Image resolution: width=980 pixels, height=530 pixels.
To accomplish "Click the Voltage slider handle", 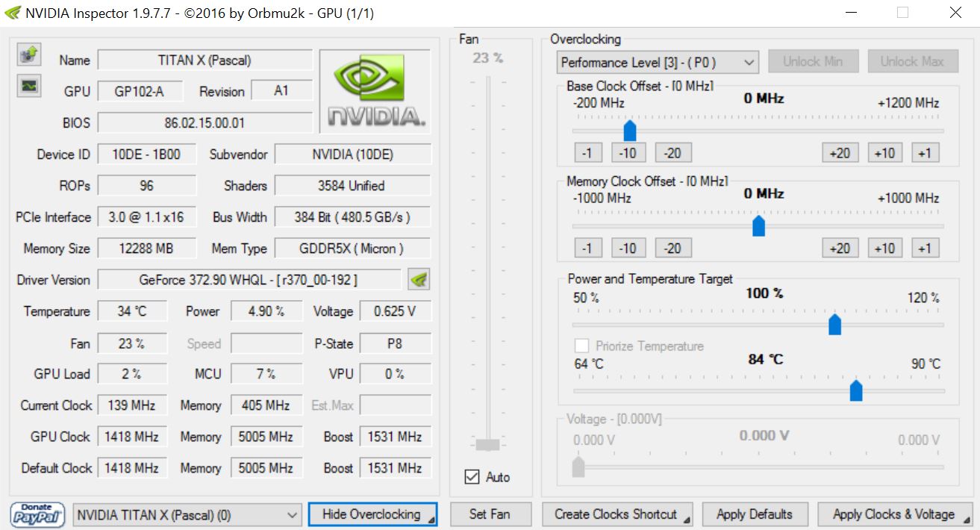I will coord(578,467).
